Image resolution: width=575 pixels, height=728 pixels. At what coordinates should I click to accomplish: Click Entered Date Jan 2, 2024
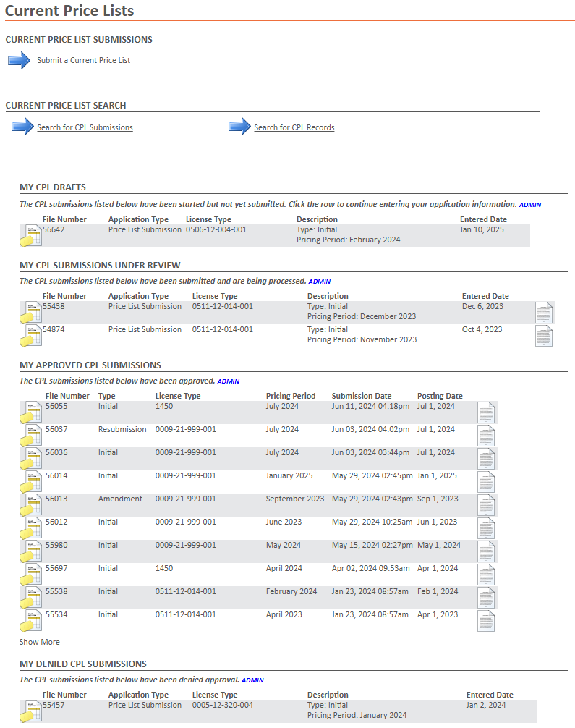click(x=486, y=706)
